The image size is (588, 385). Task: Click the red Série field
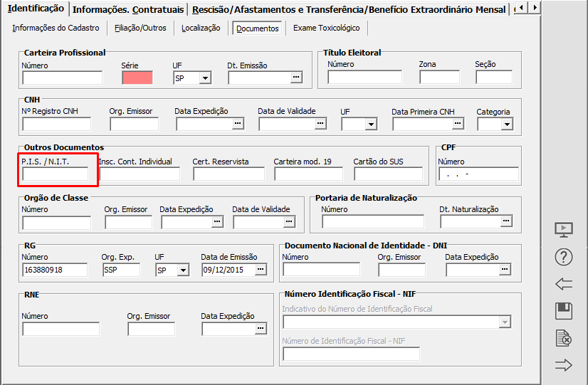[137, 78]
